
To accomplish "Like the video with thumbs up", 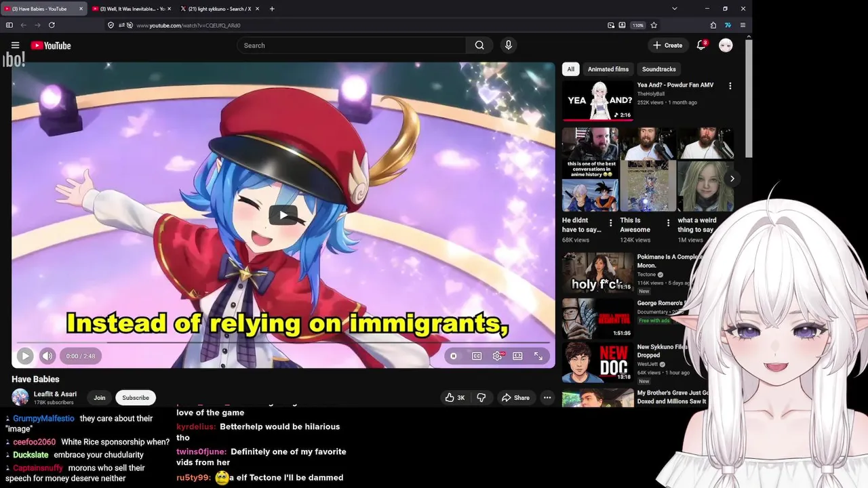I will pos(454,398).
